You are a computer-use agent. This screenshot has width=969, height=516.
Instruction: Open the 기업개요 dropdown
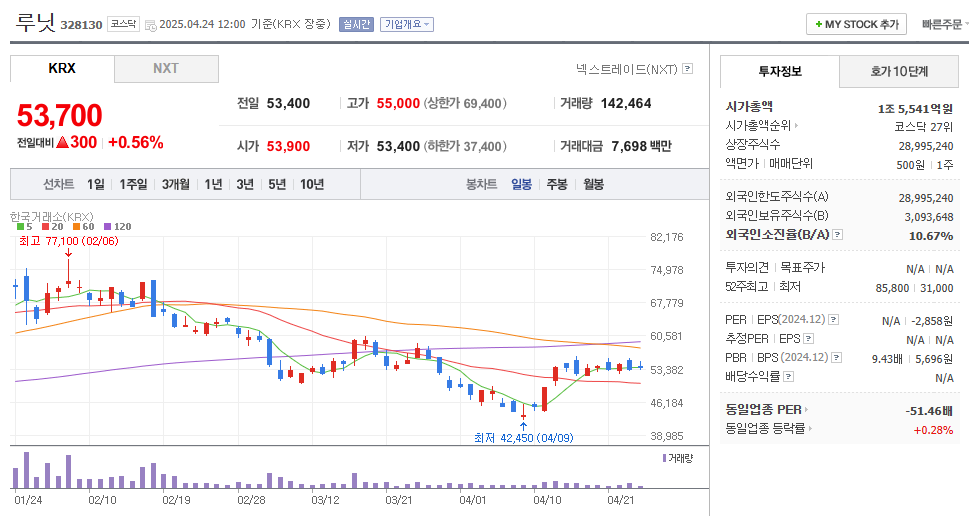[407, 24]
